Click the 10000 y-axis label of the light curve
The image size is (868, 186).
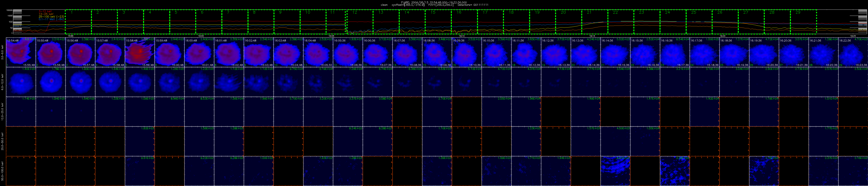10,10
